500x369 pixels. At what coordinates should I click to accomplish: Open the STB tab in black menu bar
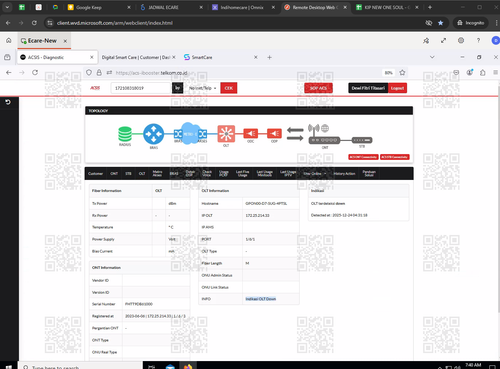(128, 173)
